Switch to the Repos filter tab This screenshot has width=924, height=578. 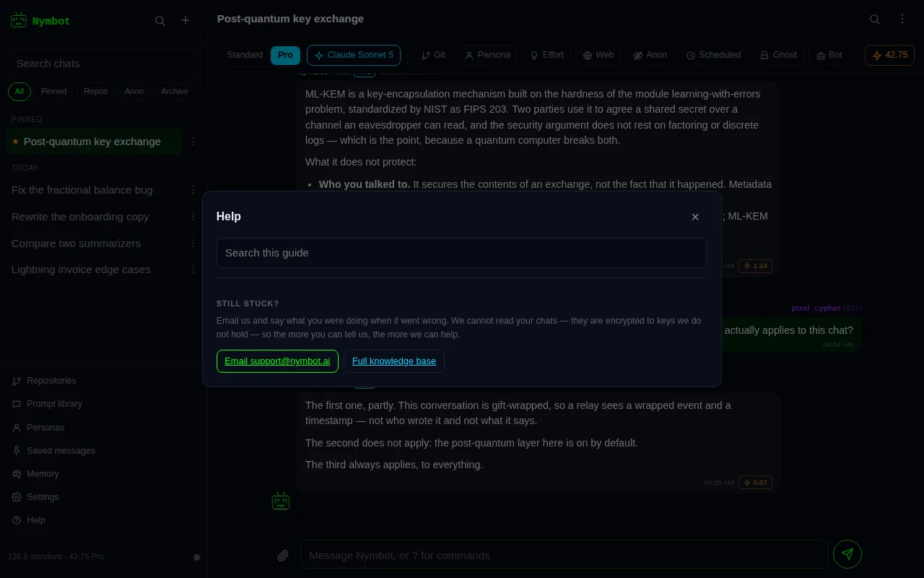pyautogui.click(x=95, y=92)
